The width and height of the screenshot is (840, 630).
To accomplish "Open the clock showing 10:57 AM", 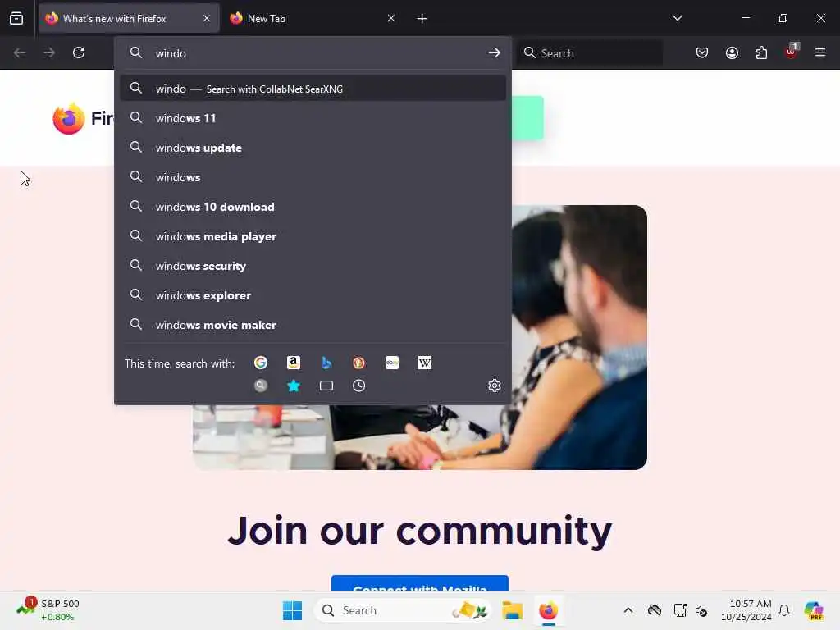I will pos(746,610).
